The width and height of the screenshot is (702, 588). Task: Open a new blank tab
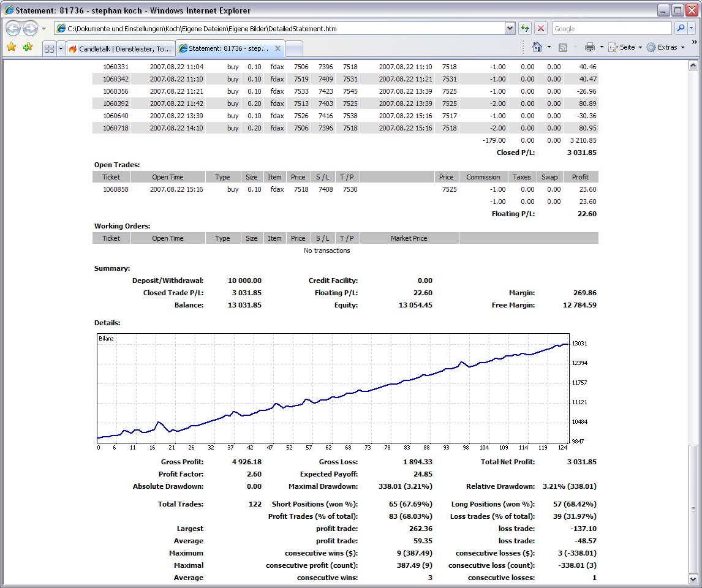[293, 48]
